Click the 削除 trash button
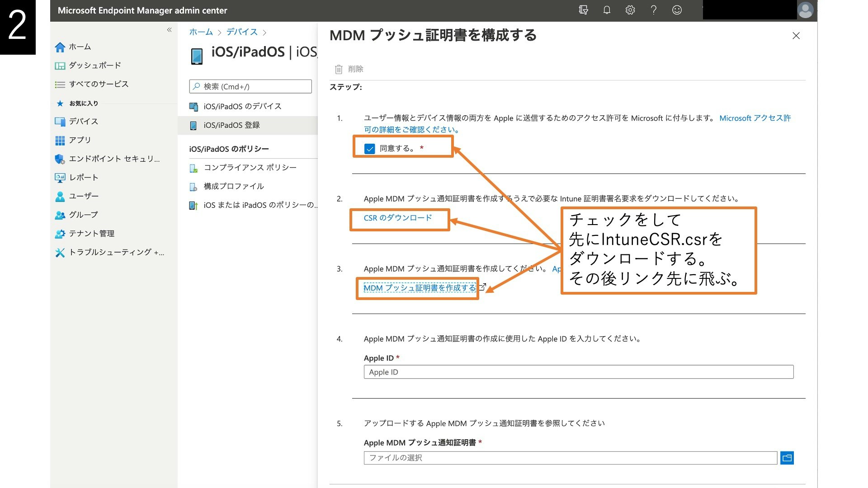This screenshot has width=868, height=488. [x=349, y=69]
